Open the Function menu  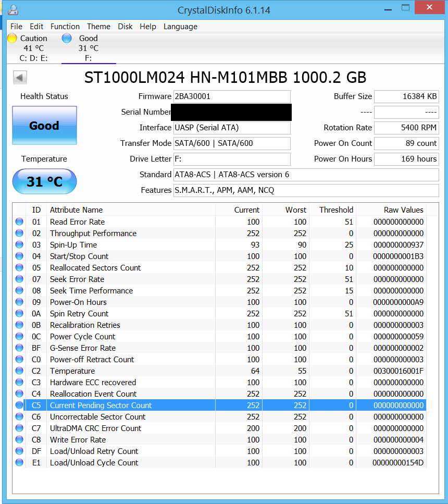65,27
